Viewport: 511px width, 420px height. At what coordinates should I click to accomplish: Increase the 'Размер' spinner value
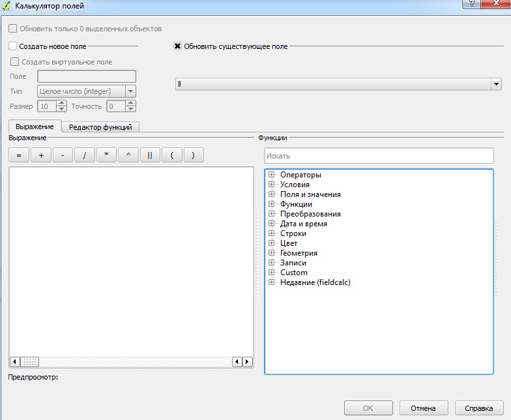[61, 103]
